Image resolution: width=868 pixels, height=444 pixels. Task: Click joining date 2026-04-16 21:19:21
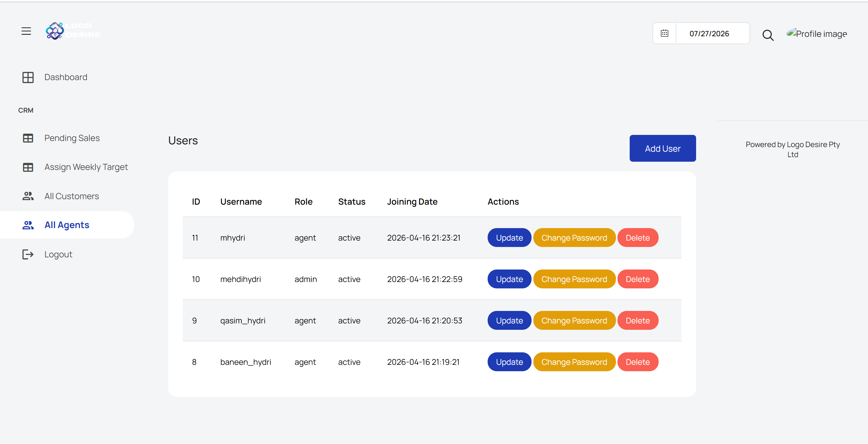423,362
